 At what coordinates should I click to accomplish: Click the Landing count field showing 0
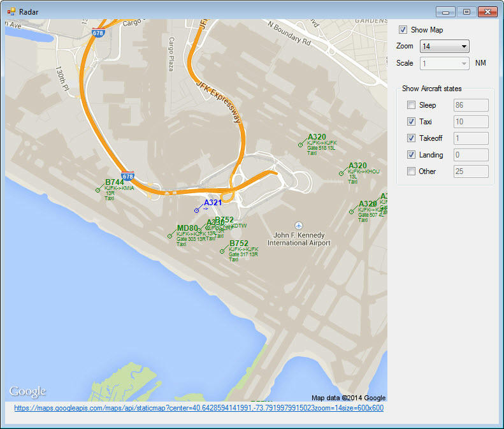471,155
